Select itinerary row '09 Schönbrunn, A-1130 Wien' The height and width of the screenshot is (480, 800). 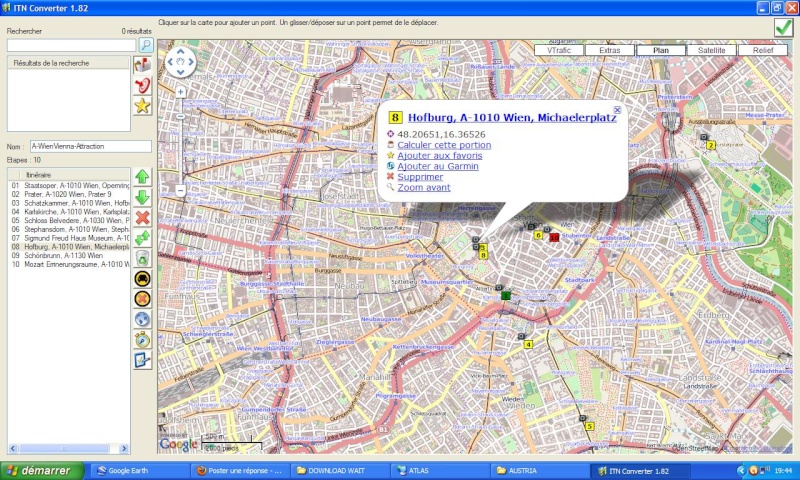click(69, 255)
